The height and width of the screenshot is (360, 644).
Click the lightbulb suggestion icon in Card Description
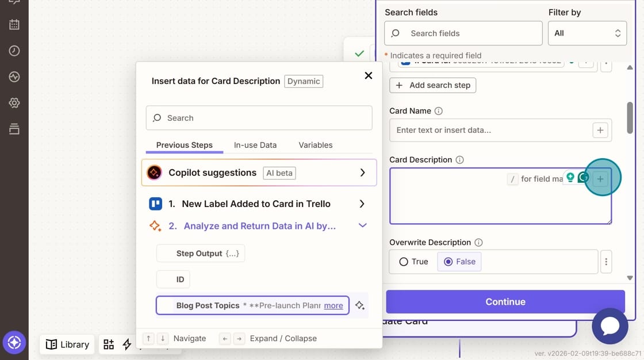[571, 178]
